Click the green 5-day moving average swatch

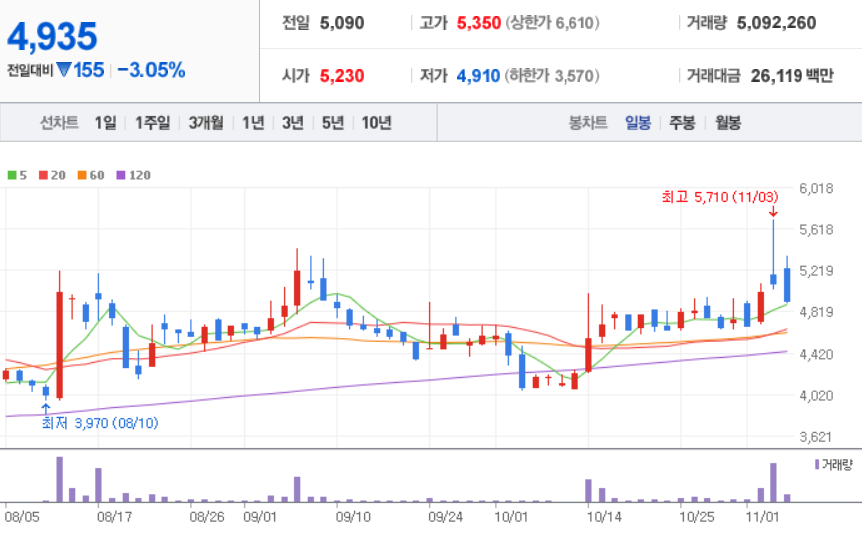12,175
